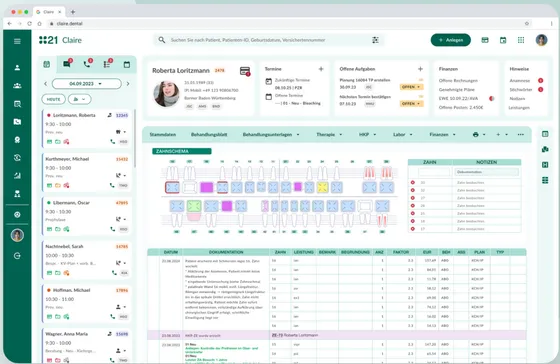
Task: Open user avatar in left sidebar
Action: coord(17,235)
